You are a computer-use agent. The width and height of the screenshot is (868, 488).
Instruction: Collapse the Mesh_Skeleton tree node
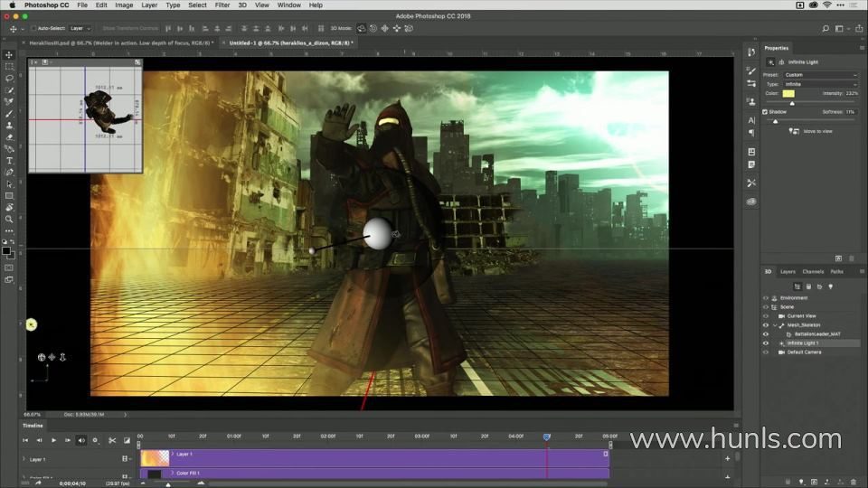(775, 325)
